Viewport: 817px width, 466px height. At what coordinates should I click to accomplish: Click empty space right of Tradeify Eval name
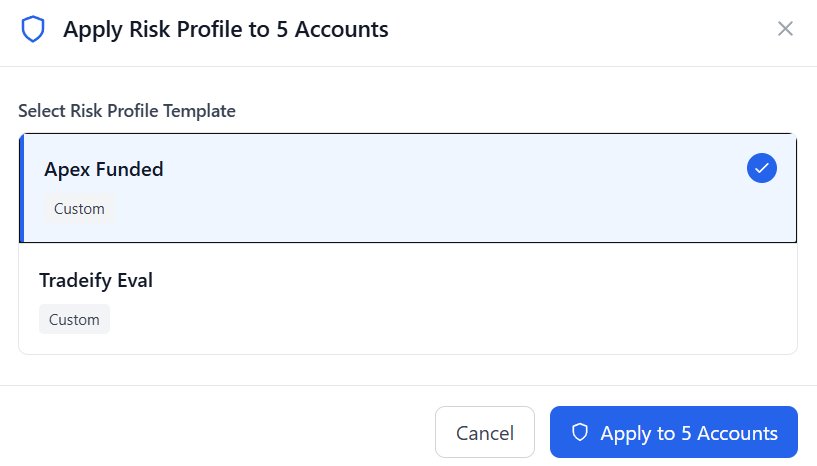point(450,280)
